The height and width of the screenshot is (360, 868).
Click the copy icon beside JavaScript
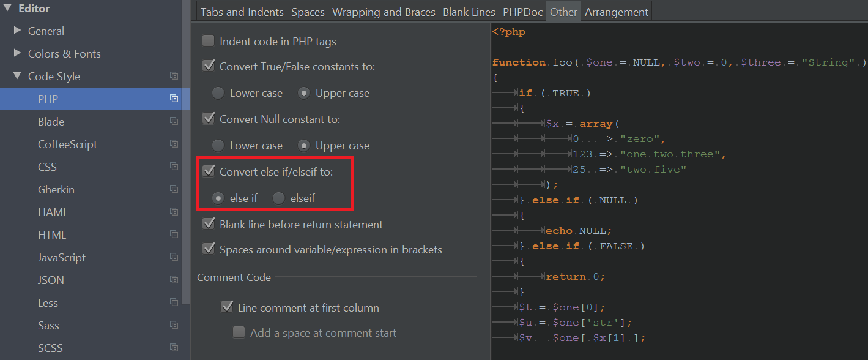pos(174,257)
